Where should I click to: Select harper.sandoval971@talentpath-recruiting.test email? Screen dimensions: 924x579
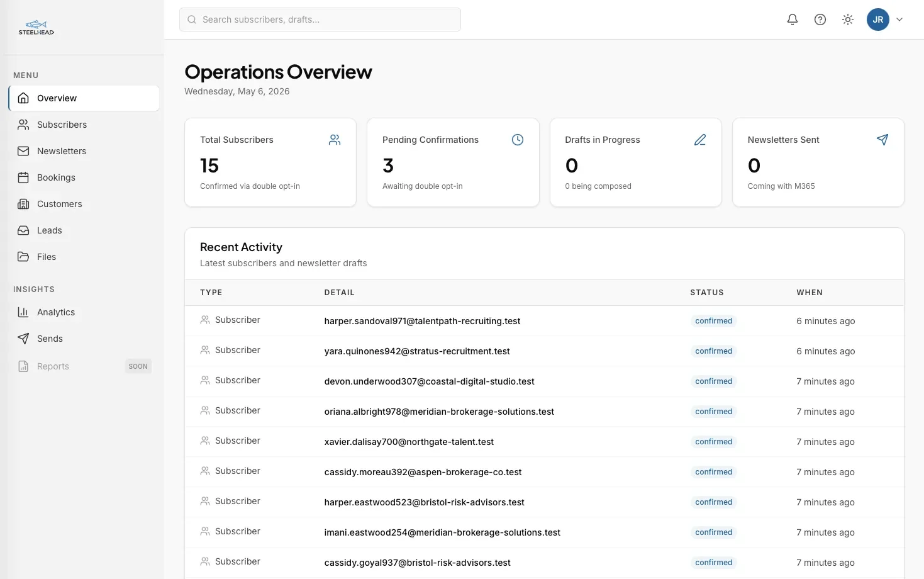tap(422, 321)
